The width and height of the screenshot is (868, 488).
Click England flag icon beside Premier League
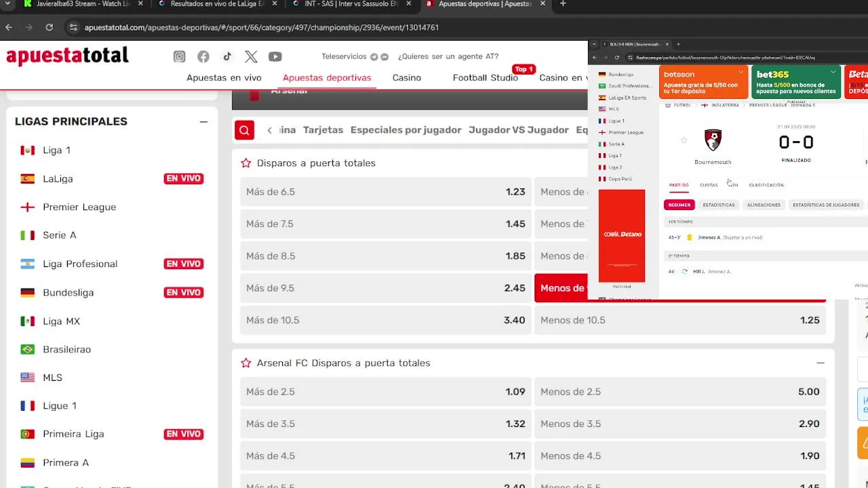pos(27,207)
